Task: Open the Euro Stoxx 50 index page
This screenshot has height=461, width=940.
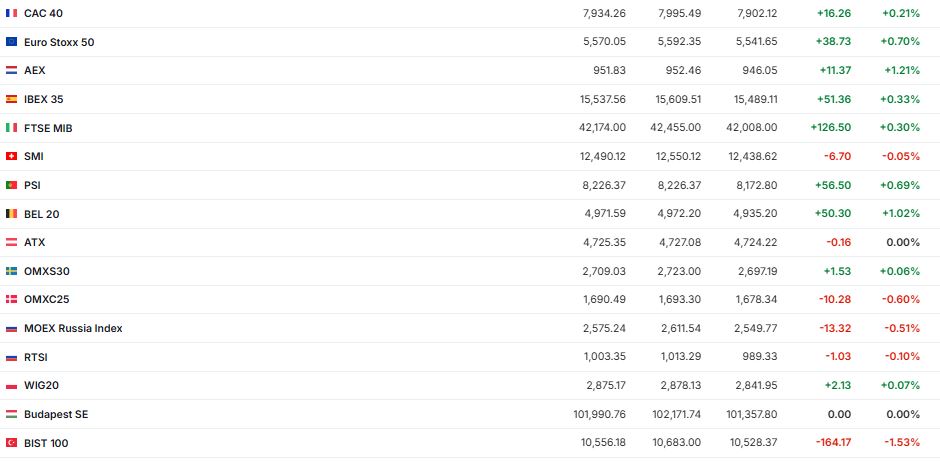Action: [x=59, y=42]
